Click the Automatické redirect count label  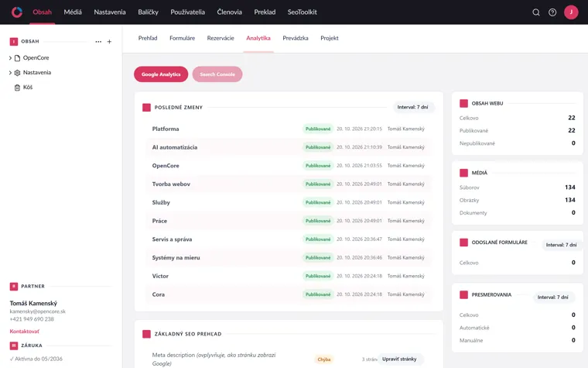click(x=474, y=328)
